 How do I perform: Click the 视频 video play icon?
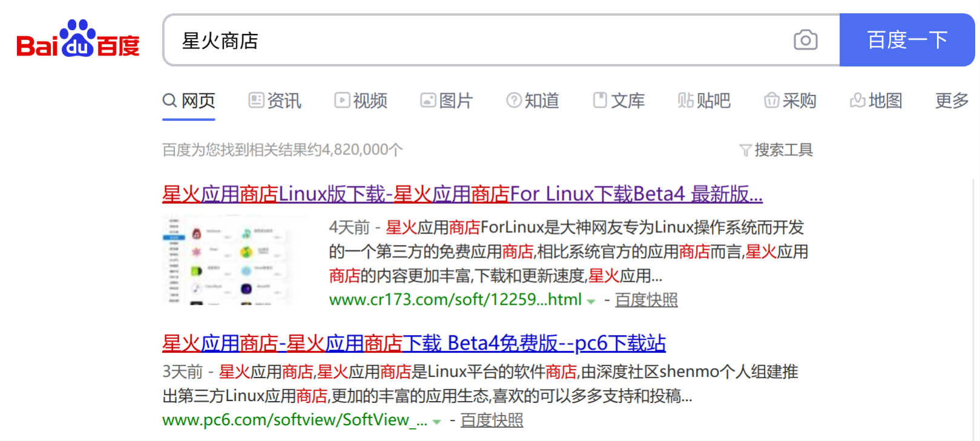(x=342, y=100)
